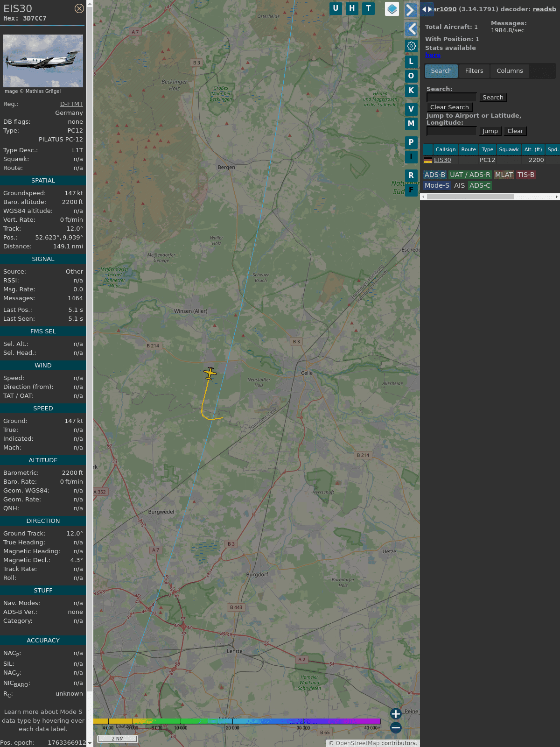This screenshot has height=747, width=560.
Task: Switch to the Columns tab
Action: 510,71
